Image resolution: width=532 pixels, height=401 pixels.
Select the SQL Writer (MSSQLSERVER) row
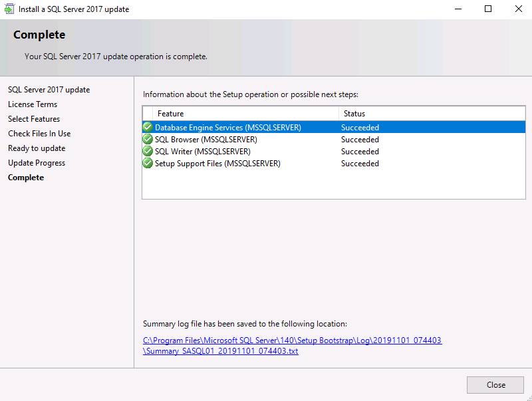pyautogui.click(x=334, y=152)
